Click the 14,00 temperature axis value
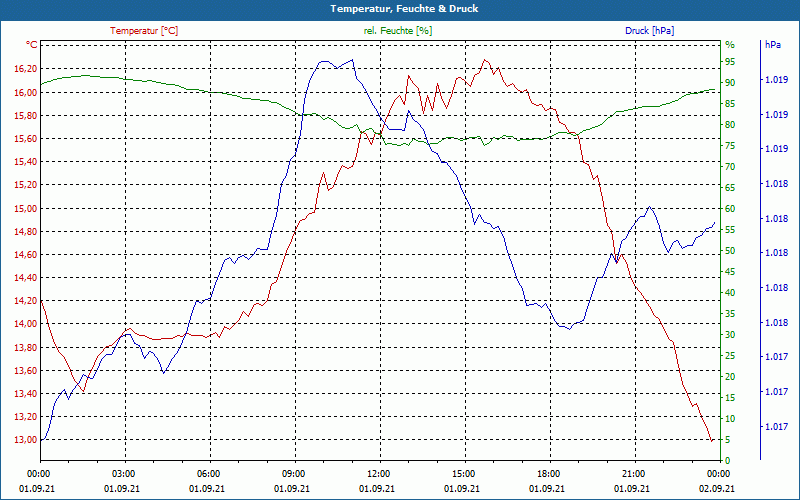 [x=26, y=324]
